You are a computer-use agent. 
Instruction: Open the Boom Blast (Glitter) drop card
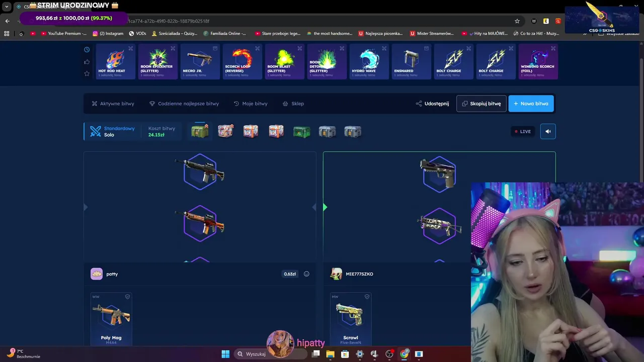tap(285, 61)
